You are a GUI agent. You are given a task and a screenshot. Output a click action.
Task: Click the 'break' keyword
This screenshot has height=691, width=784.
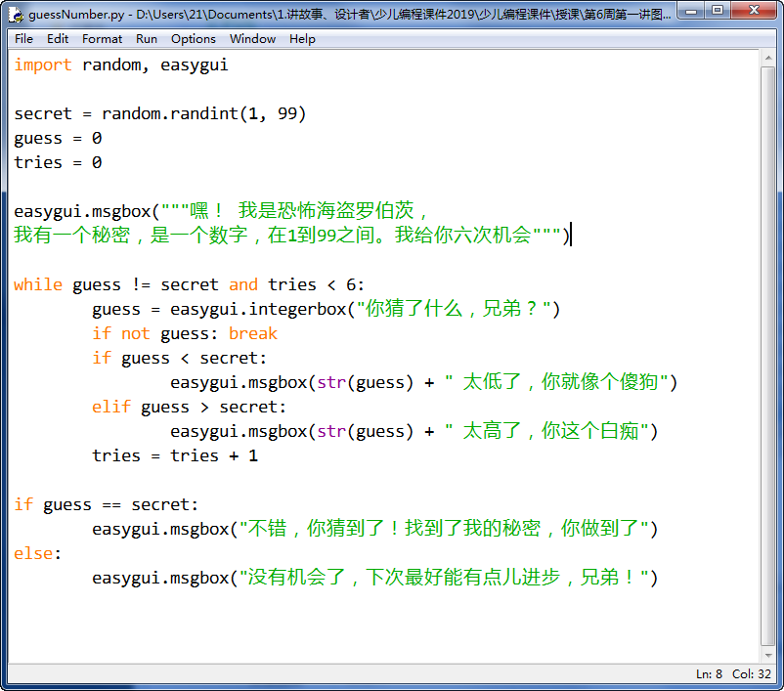point(253,334)
